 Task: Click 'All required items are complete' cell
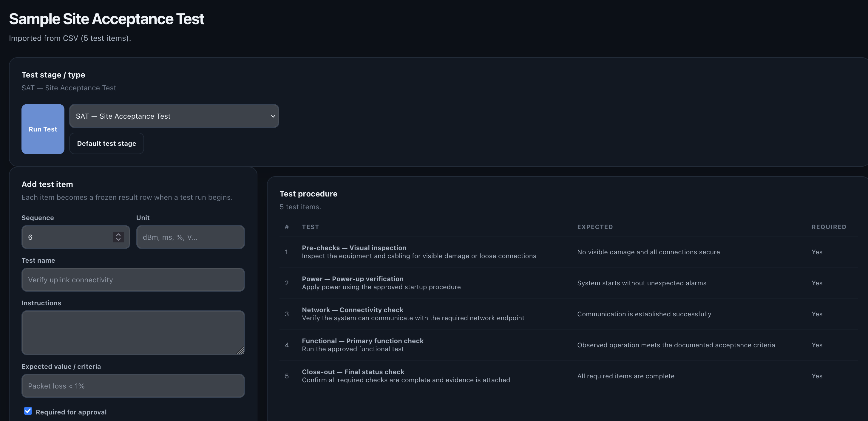(x=626, y=376)
